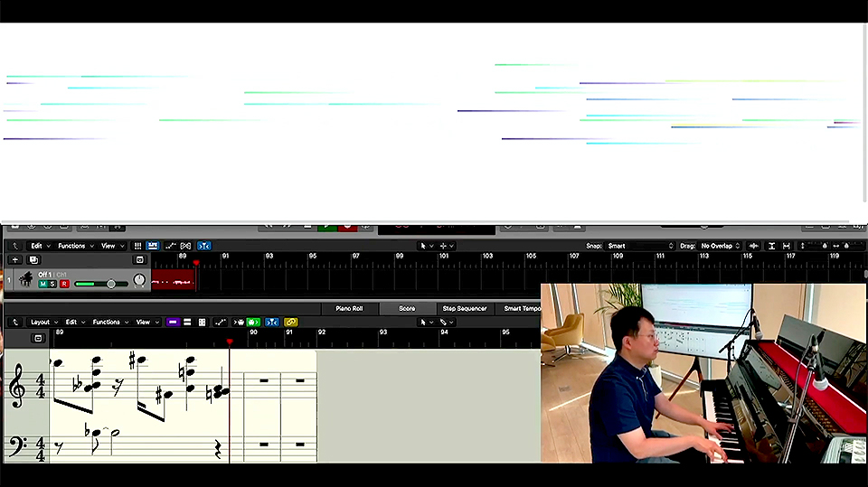Open the Drag dropdown set to No Overlap
Image resolution: width=868 pixels, height=487 pixels.
pos(721,246)
